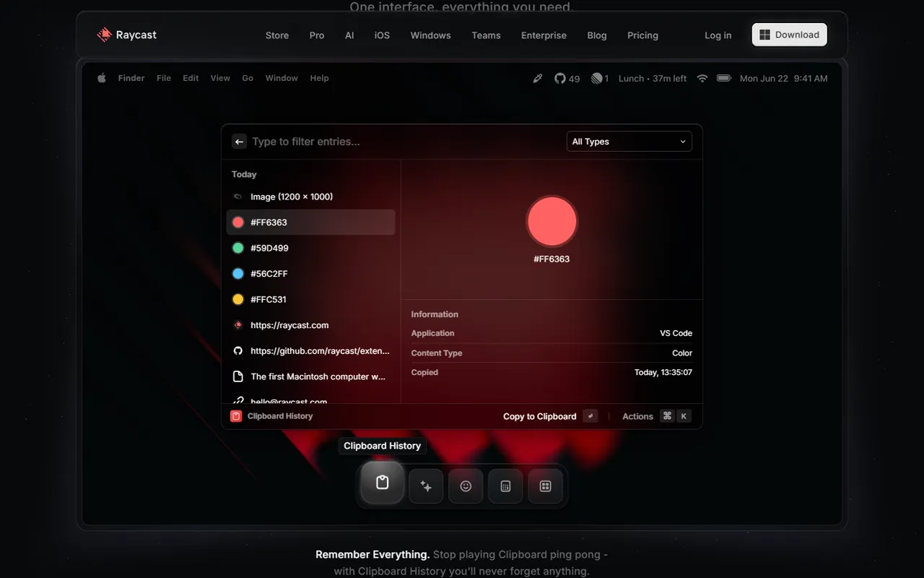Go to the Pricing page
Screen dimensions: 924x578
point(642,35)
